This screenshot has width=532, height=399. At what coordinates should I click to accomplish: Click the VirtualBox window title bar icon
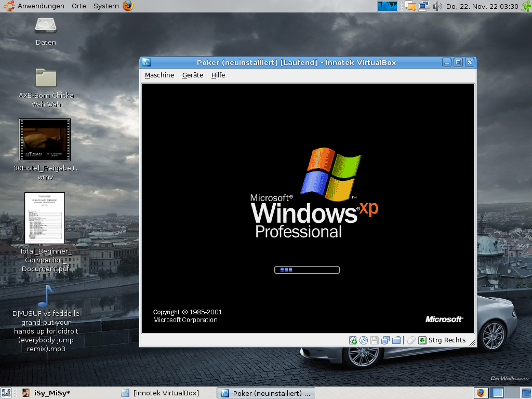tap(147, 62)
